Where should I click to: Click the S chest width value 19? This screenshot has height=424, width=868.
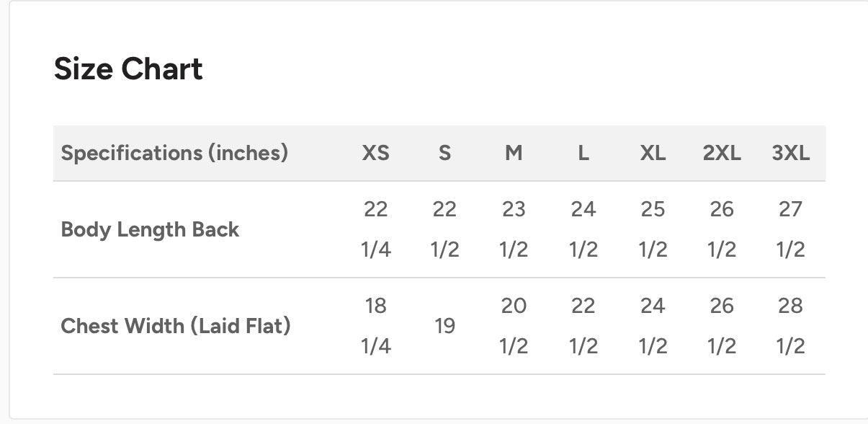coord(444,326)
